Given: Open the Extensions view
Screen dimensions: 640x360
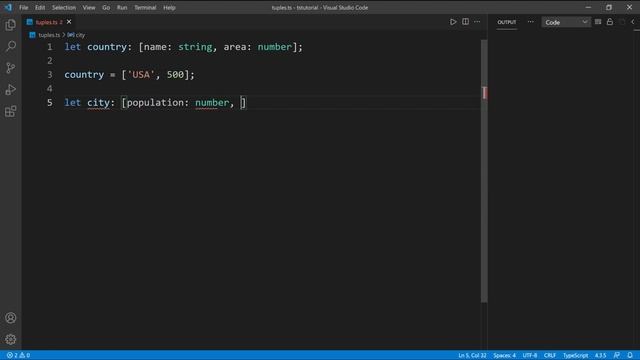Looking at the screenshot, I should [11, 111].
